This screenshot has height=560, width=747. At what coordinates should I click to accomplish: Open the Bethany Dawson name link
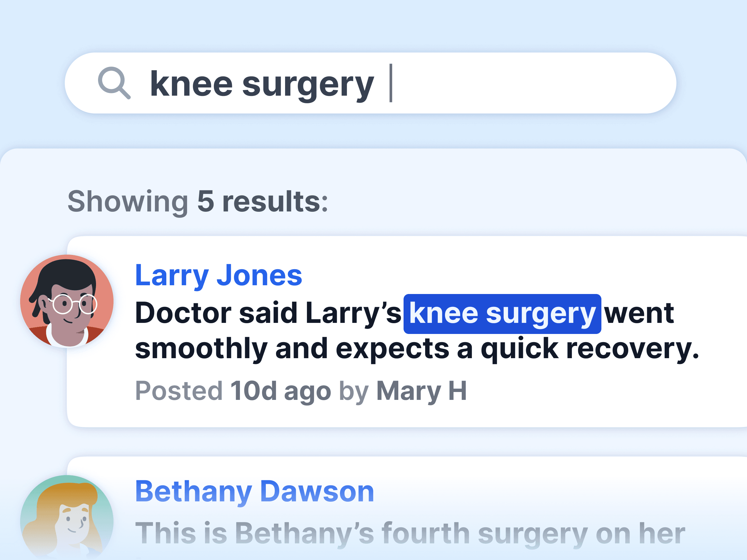(254, 491)
